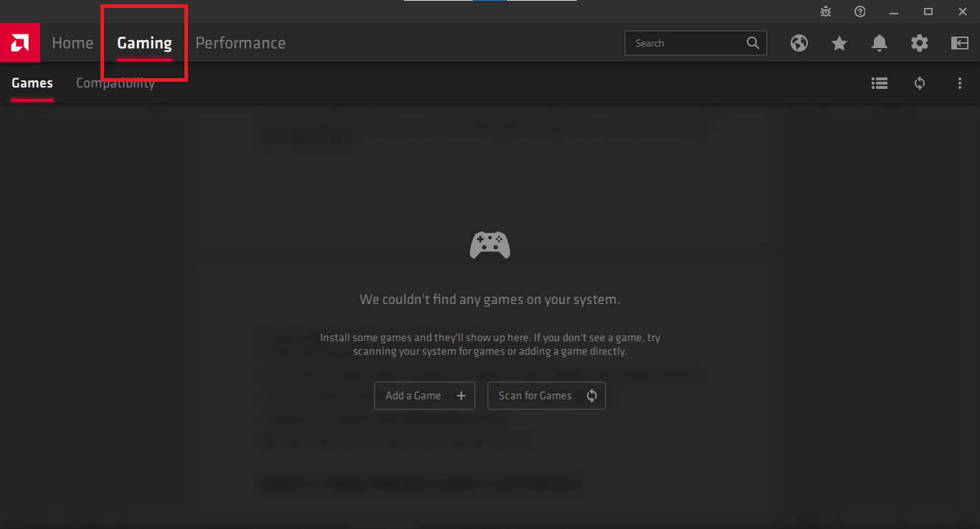The image size is (980, 529).
Task: Click the search magnifier icon
Action: (753, 43)
